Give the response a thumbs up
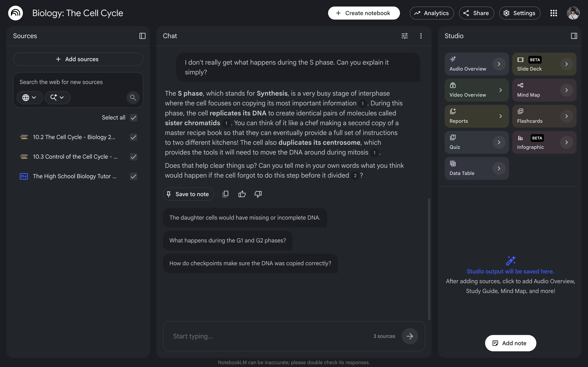This screenshot has height=367, width=588. click(x=242, y=194)
